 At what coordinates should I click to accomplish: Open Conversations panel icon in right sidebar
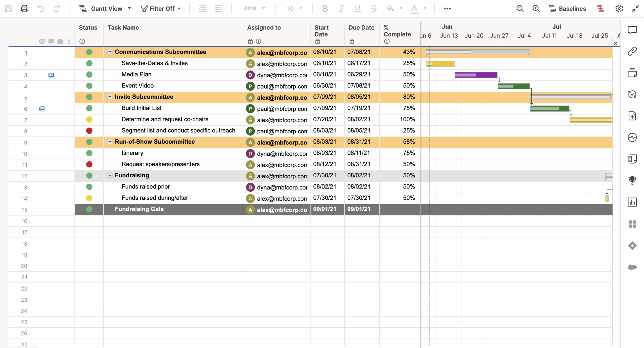[x=632, y=30]
